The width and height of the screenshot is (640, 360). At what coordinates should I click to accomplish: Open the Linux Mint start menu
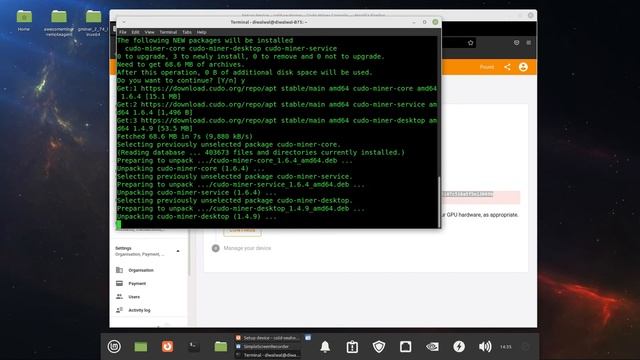[x=114, y=347]
